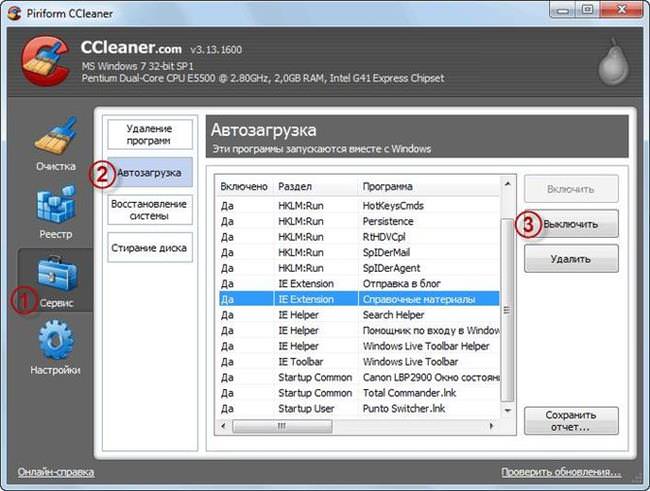Open the Проверить обновления link
The height and width of the screenshot is (491, 650).
[x=561, y=472]
